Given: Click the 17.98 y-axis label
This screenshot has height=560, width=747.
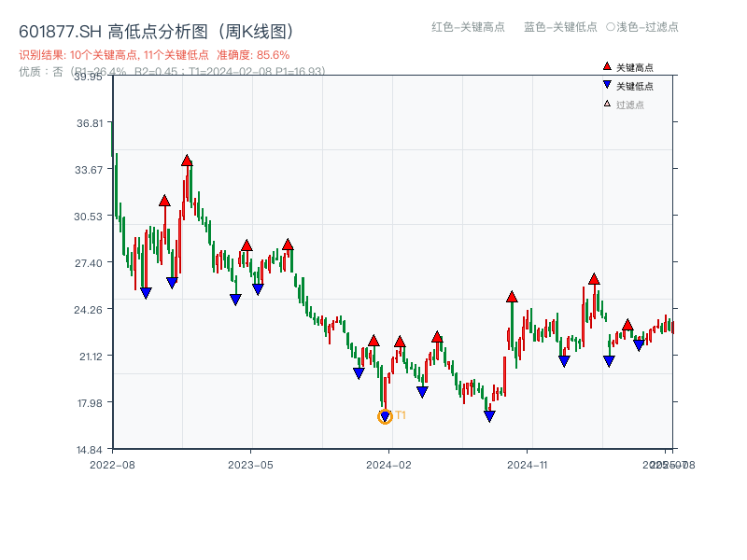Looking at the screenshot, I should coord(90,403).
